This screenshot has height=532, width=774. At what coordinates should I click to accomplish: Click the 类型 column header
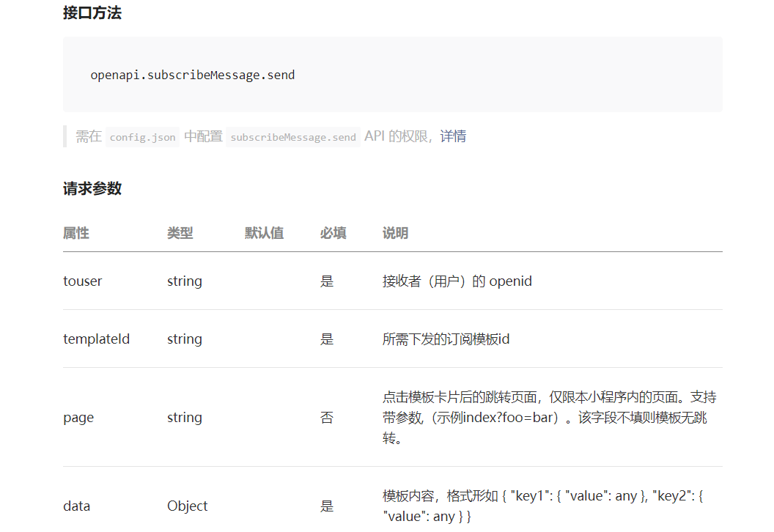180,233
